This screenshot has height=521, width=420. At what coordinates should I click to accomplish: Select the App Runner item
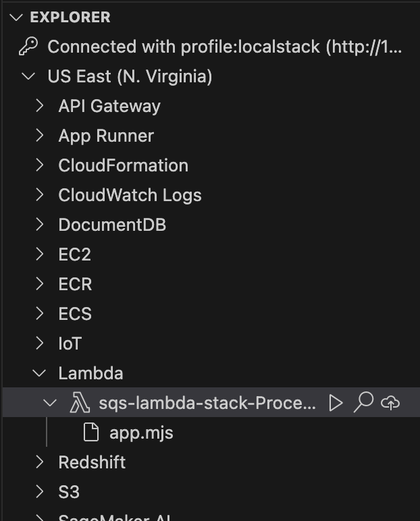click(x=106, y=136)
